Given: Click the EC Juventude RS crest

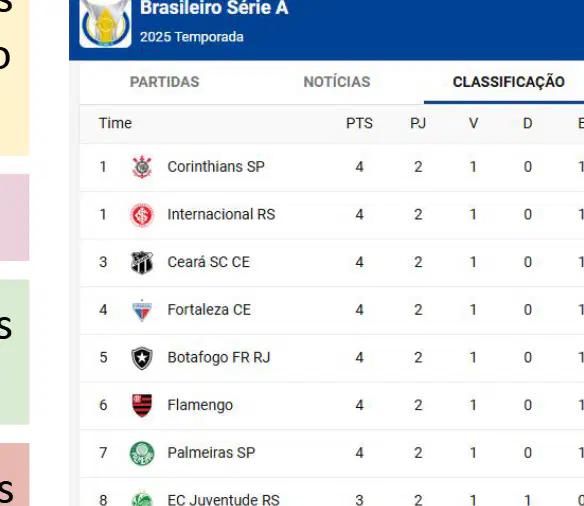Looking at the screenshot, I should (x=142, y=499).
